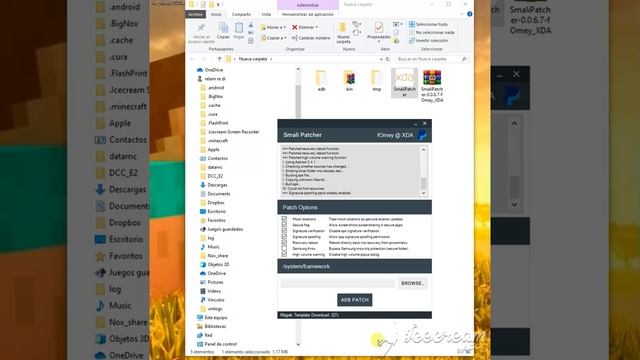The width and height of the screenshot is (640, 360).
Task: Click the PayPal donate icon in Smali Patcher
Action: click(422, 135)
